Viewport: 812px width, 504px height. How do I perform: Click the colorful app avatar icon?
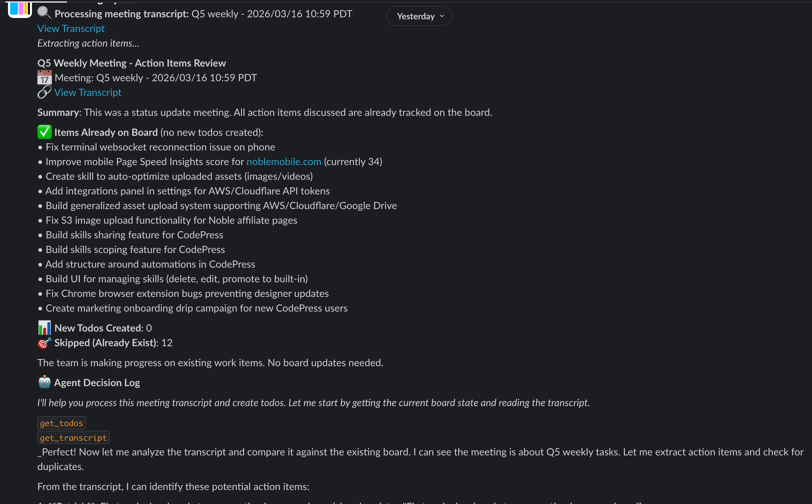coord(19,10)
